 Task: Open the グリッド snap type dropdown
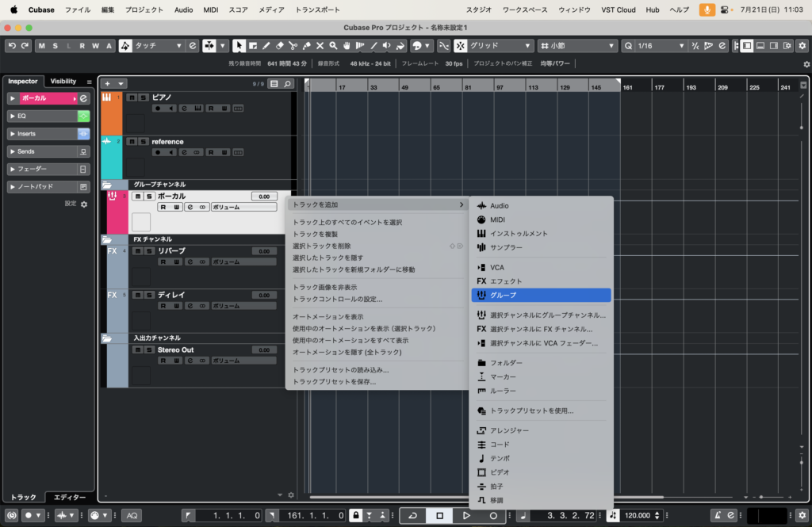(x=500, y=46)
